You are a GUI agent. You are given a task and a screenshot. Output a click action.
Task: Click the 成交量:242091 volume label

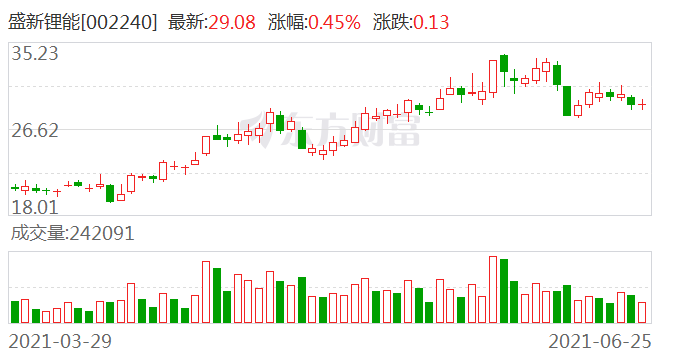(x=72, y=233)
